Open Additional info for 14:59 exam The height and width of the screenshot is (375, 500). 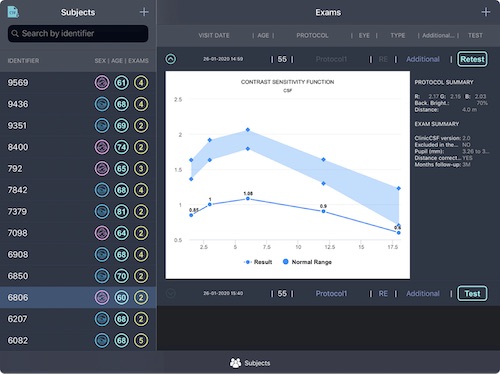click(423, 59)
